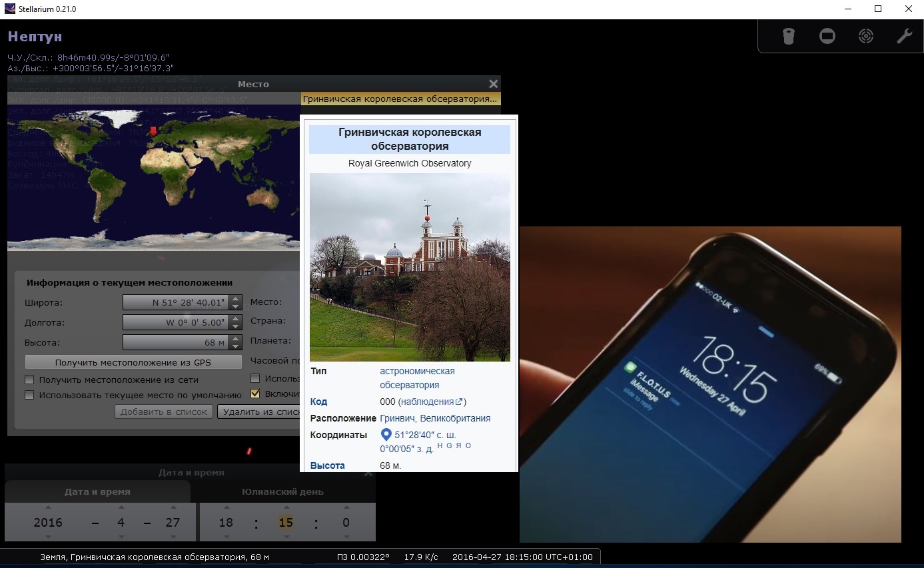Decrement the seconds 0 down arrow
Screen dimensions: 924x568
346,537
